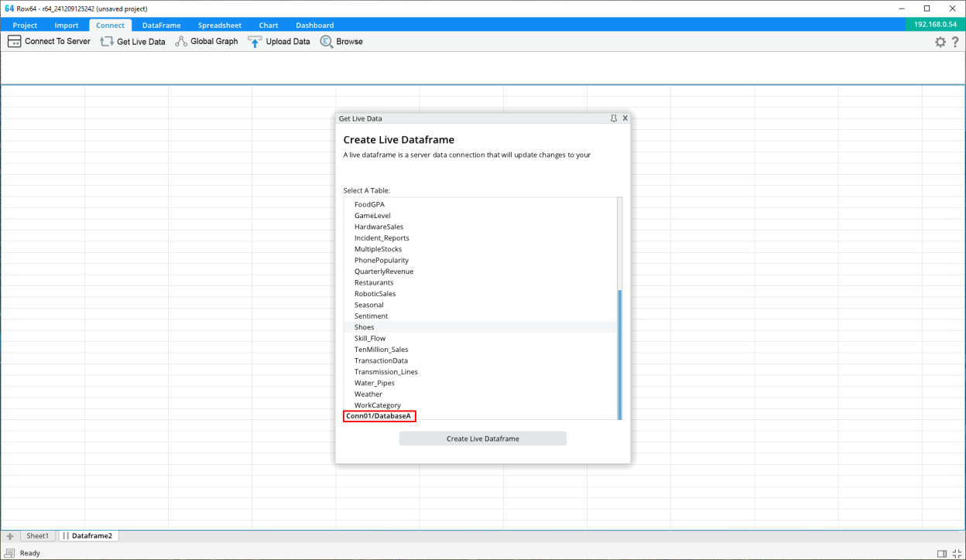Click the help question mark icon
This screenshot has height=560, width=966.
click(x=955, y=43)
